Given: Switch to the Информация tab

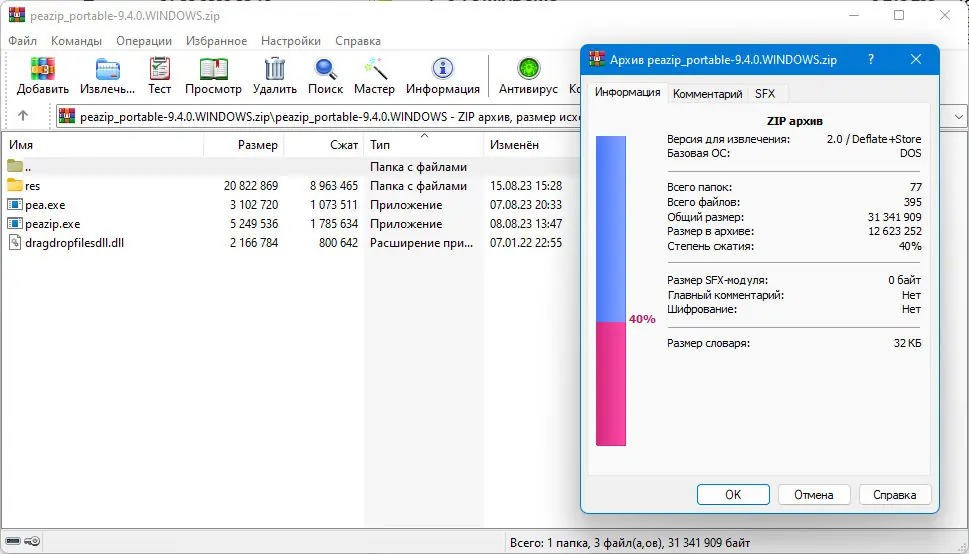Looking at the screenshot, I should [627, 93].
